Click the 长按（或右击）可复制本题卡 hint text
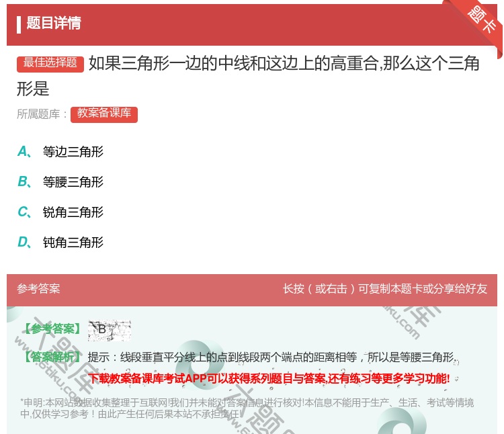Screen dimensions: 504x434 pyautogui.click(x=385, y=289)
